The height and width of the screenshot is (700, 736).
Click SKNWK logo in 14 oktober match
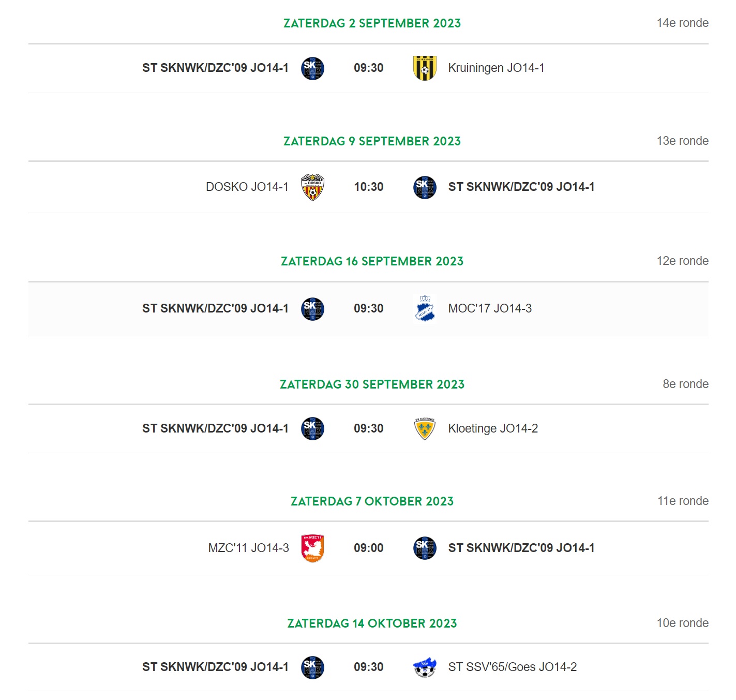(312, 667)
